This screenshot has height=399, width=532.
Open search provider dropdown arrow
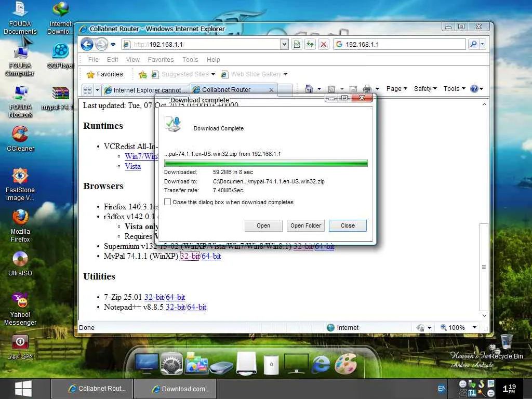click(483, 44)
